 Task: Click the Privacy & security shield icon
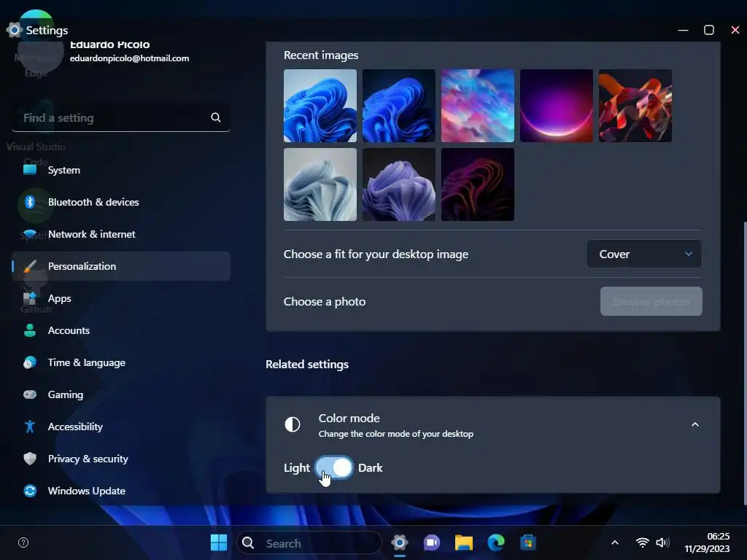pyautogui.click(x=30, y=459)
